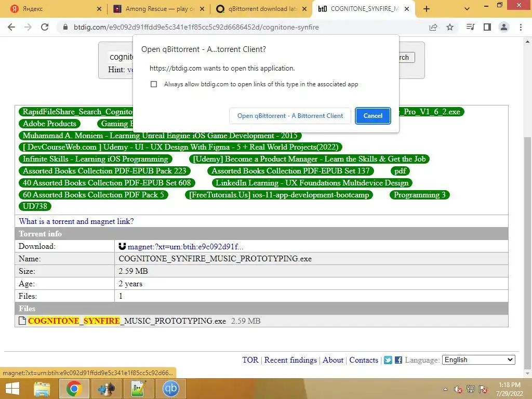Check 'Always allow btdig.com to open links'

pos(154,84)
